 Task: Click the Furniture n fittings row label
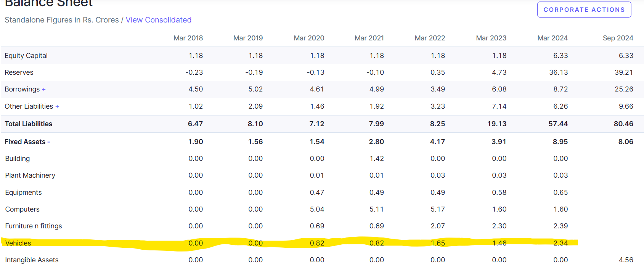34,226
